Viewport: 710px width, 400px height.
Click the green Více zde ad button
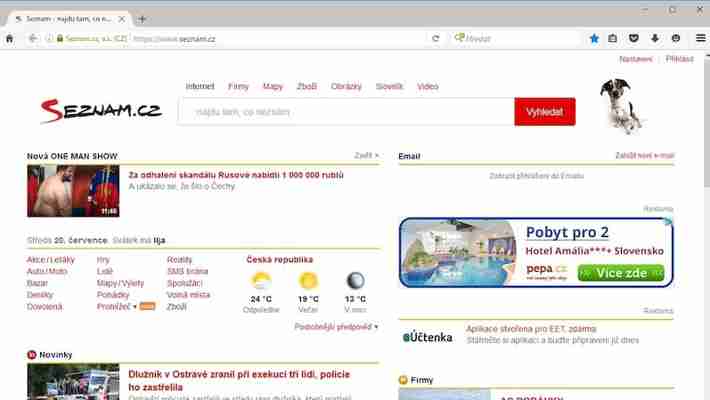[621, 273]
